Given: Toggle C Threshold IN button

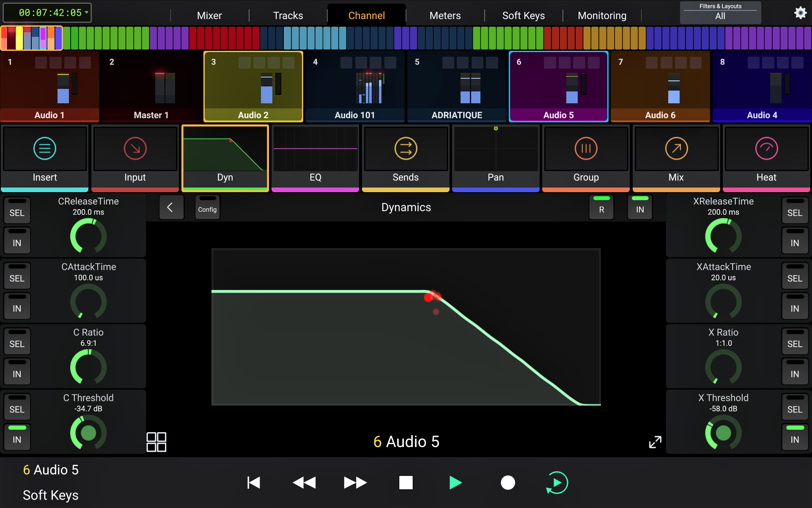Looking at the screenshot, I should tap(17, 436).
